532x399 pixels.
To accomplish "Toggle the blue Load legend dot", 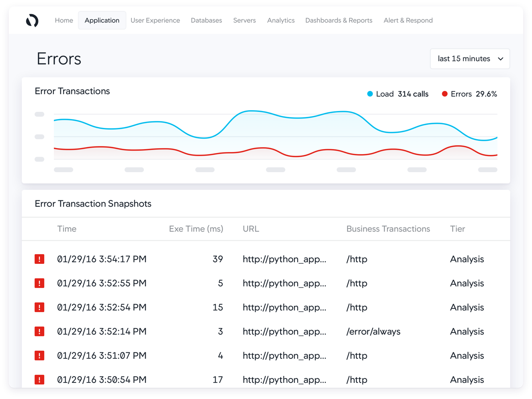I will [x=370, y=94].
